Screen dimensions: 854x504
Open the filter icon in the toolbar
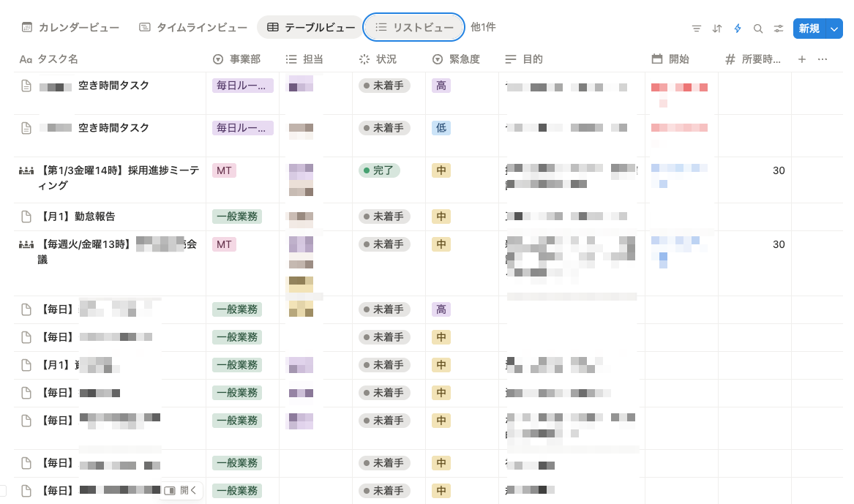pyautogui.click(x=696, y=29)
